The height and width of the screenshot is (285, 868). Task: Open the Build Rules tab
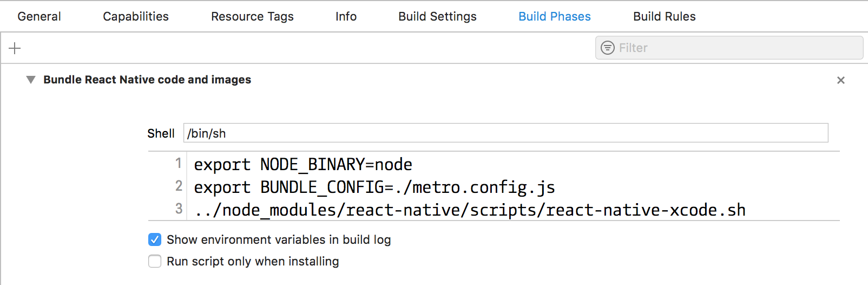(665, 16)
